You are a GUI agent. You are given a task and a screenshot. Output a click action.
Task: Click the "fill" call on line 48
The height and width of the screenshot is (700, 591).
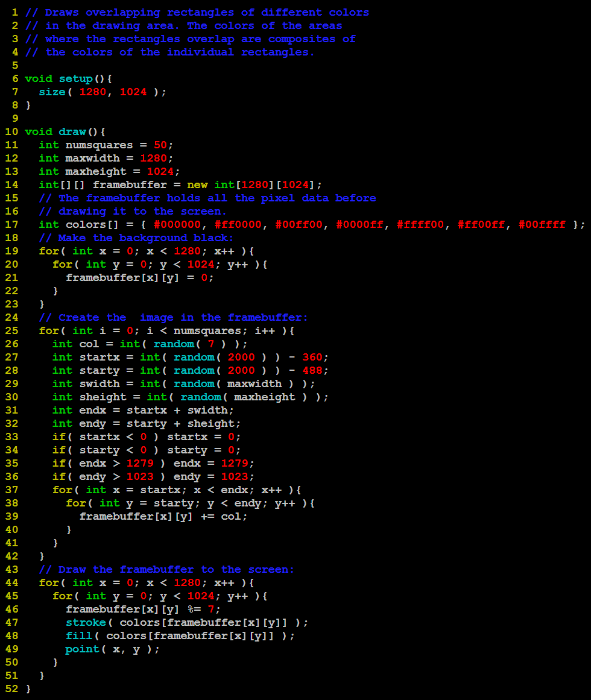79,635
